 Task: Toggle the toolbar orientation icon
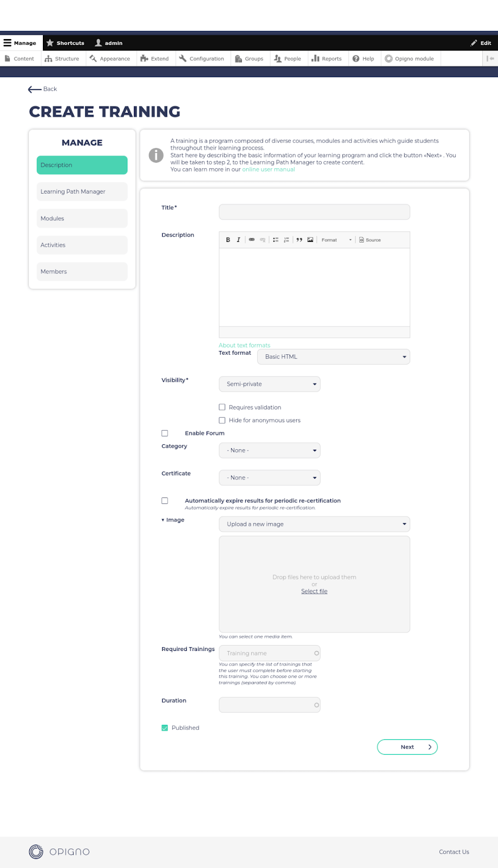pyautogui.click(x=490, y=59)
